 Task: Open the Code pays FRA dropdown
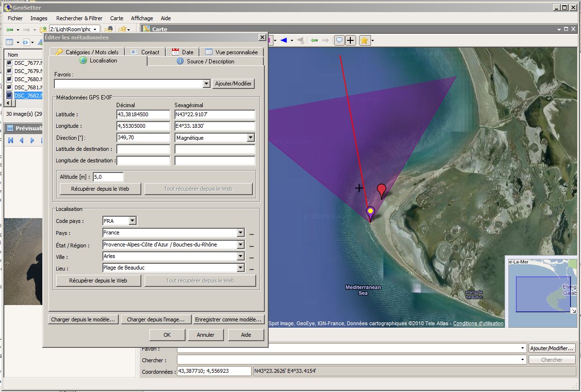133,221
